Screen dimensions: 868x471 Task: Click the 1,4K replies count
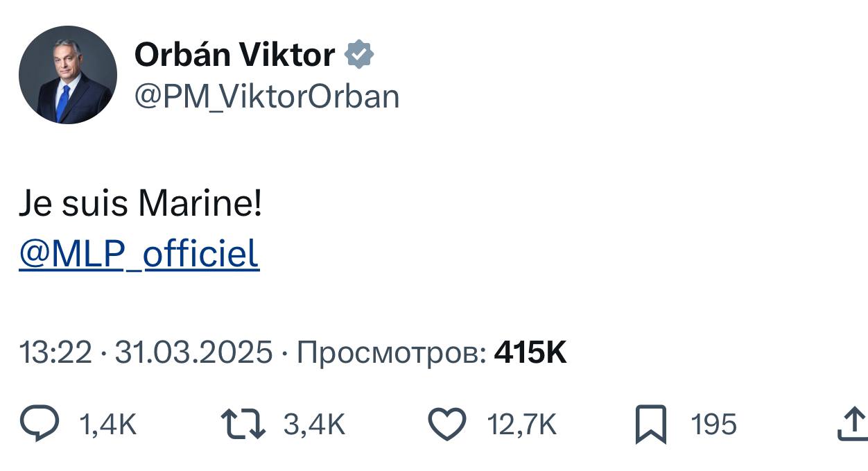[x=108, y=424]
